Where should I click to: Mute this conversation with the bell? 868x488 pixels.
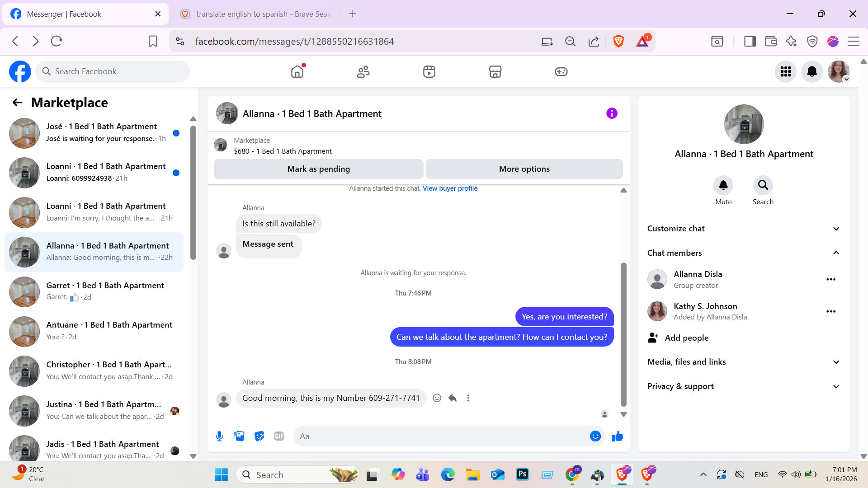coord(723,185)
